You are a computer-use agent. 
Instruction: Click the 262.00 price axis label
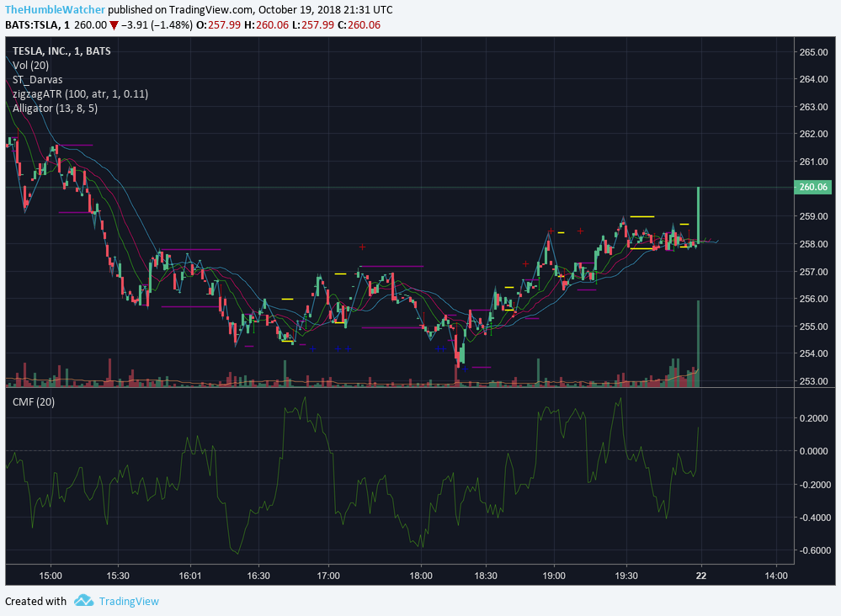coord(814,134)
